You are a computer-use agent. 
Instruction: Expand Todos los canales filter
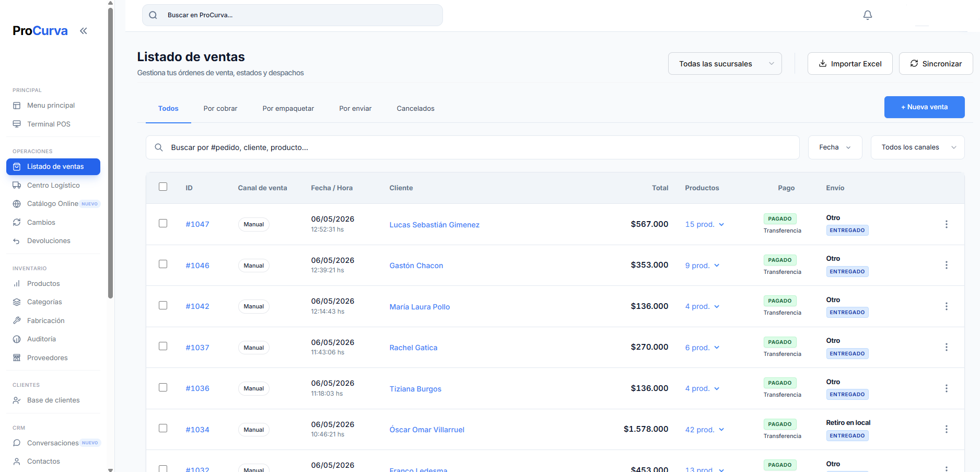[x=918, y=147]
